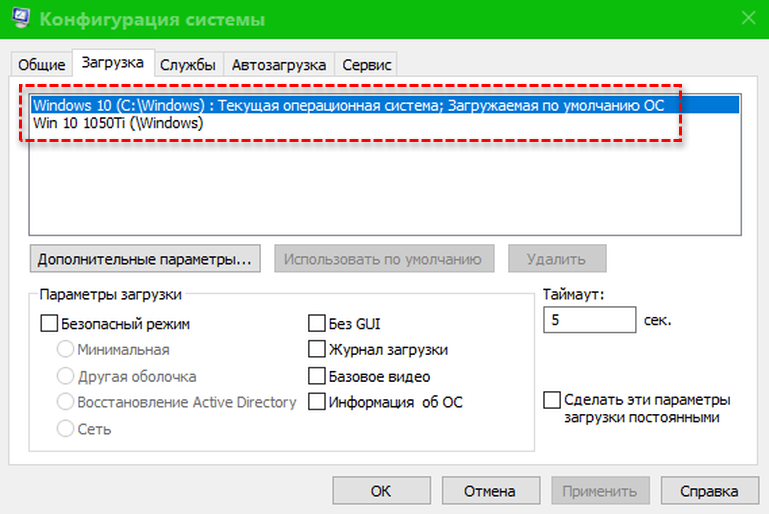Tick the Без GUI checkbox
The width and height of the screenshot is (769, 514).
pyautogui.click(x=317, y=324)
